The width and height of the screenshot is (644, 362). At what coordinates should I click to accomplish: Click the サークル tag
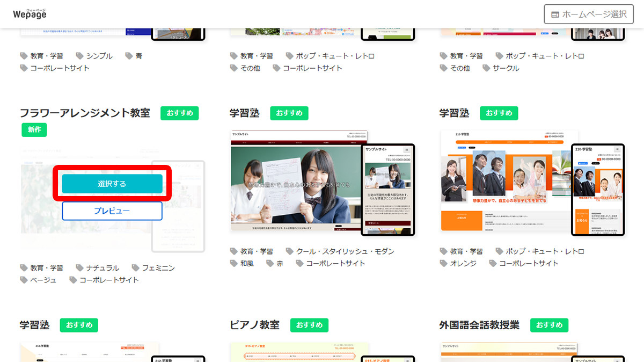pyautogui.click(x=506, y=68)
